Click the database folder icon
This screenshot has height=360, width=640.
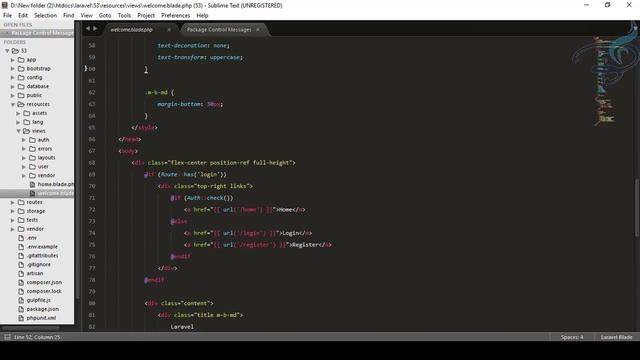21,87
